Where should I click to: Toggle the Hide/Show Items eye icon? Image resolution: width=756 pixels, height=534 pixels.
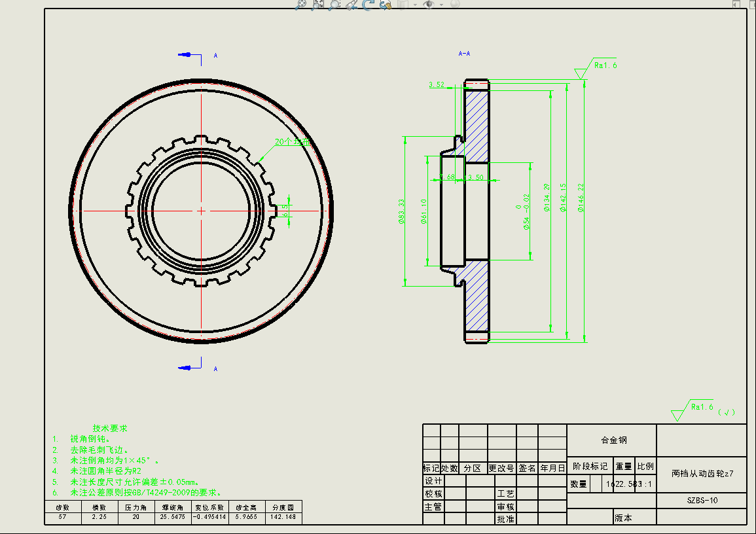(429, 4)
